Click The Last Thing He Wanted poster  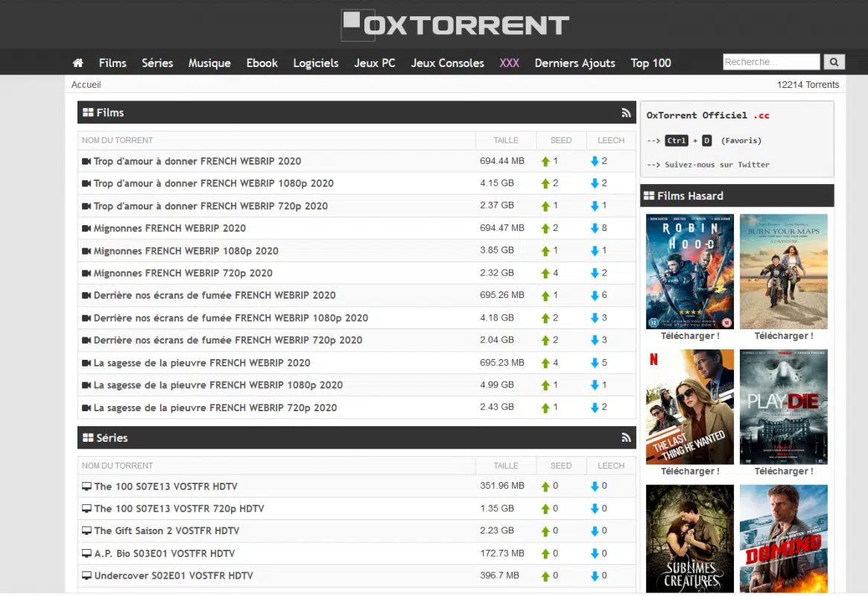(x=690, y=407)
